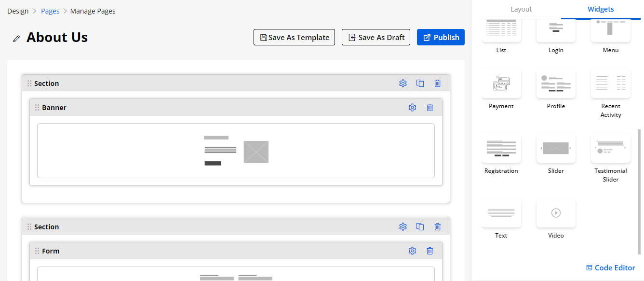Open settings for the first Section
The height and width of the screenshot is (281, 644).
tap(403, 84)
